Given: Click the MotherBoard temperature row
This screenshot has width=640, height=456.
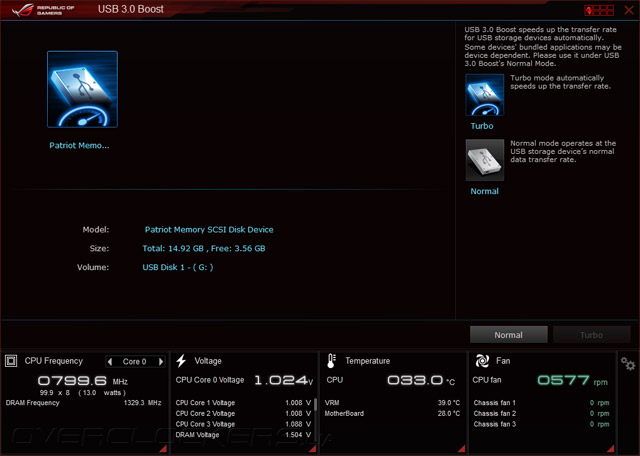Looking at the screenshot, I should (392, 414).
